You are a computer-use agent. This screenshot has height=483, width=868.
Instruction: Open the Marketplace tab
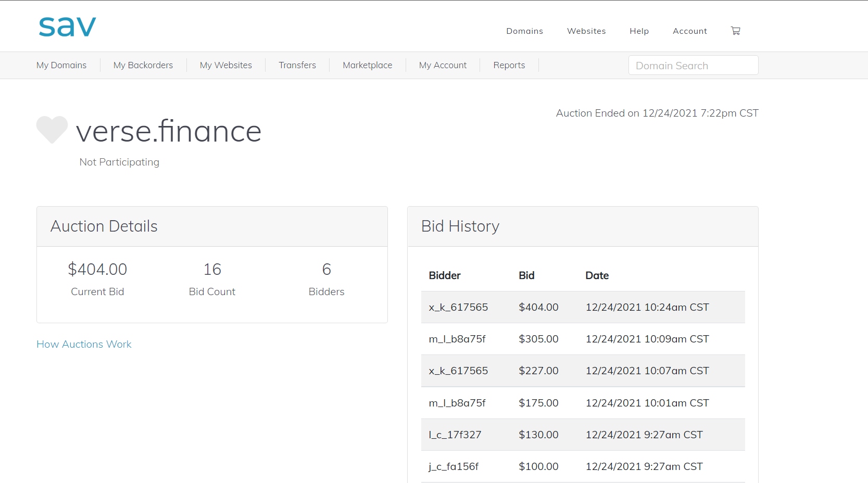[368, 65]
